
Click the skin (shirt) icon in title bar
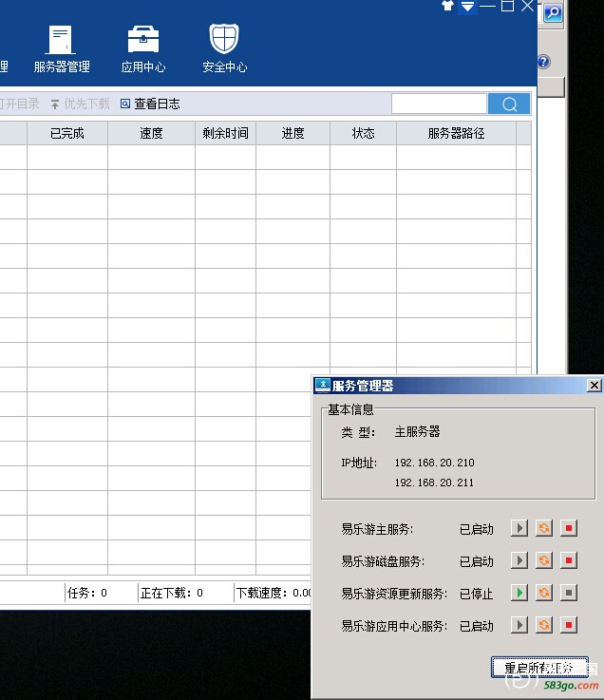coord(447,6)
